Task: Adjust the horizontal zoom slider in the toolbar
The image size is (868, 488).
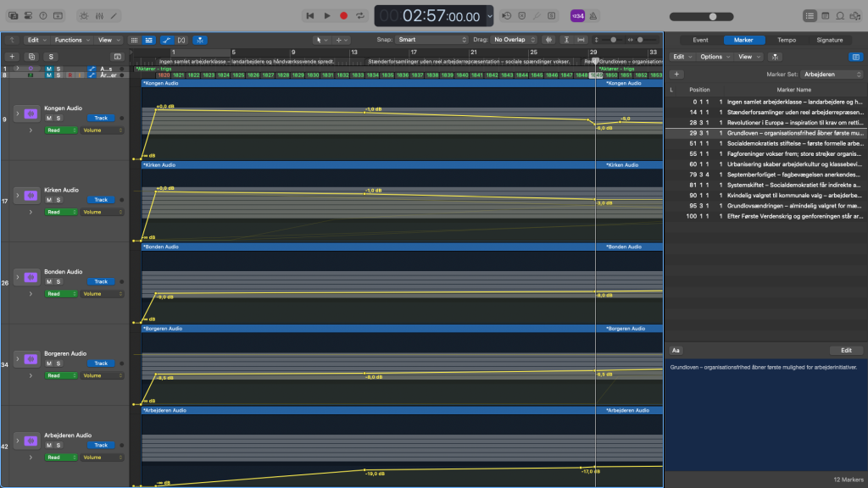Action: click(641, 40)
